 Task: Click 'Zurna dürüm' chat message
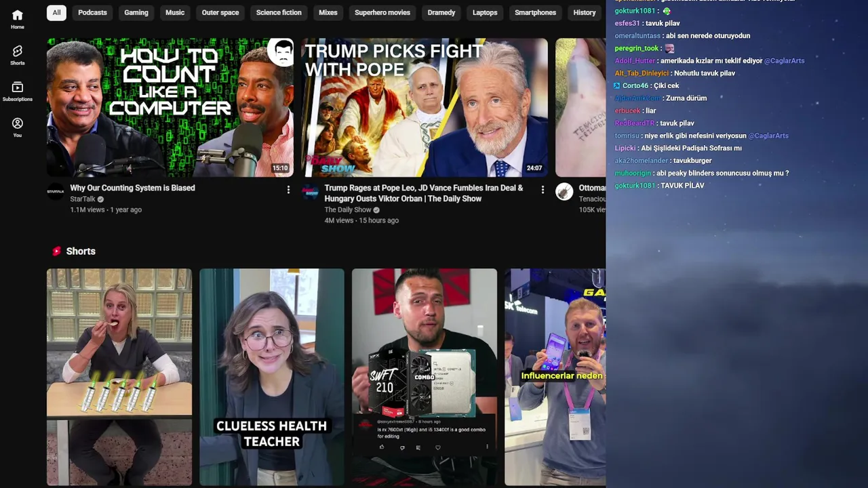[x=686, y=98]
